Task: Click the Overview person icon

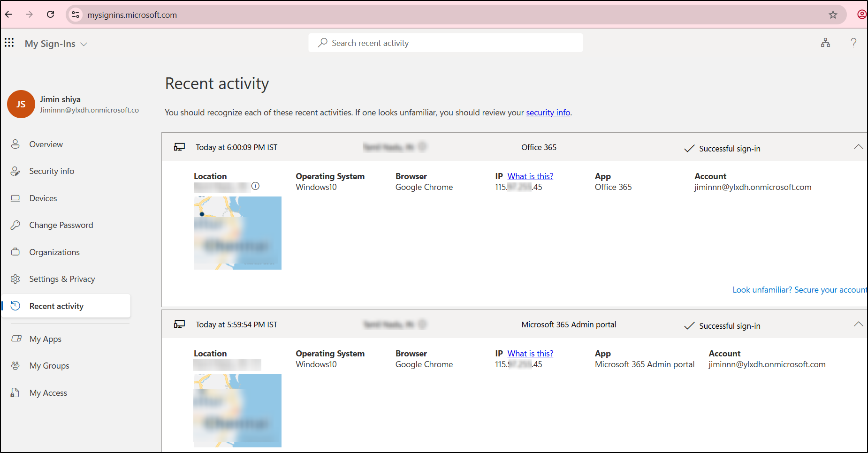Action: (x=15, y=144)
